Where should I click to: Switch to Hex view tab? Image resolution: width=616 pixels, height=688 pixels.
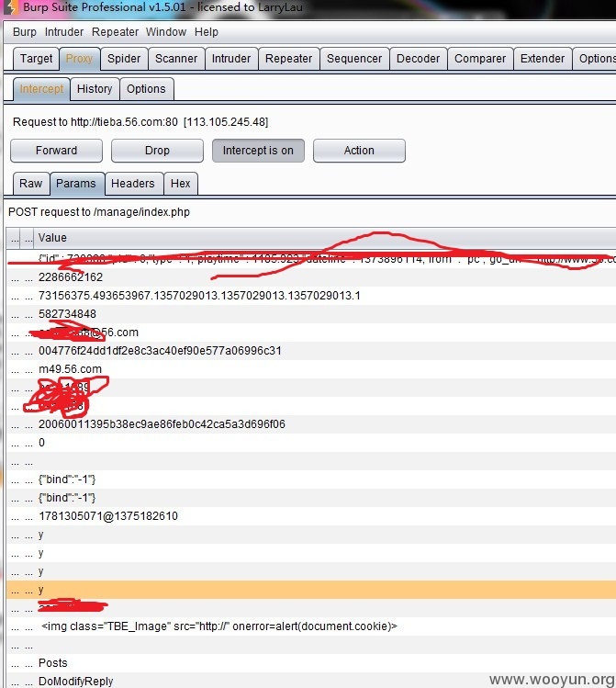[x=181, y=184]
